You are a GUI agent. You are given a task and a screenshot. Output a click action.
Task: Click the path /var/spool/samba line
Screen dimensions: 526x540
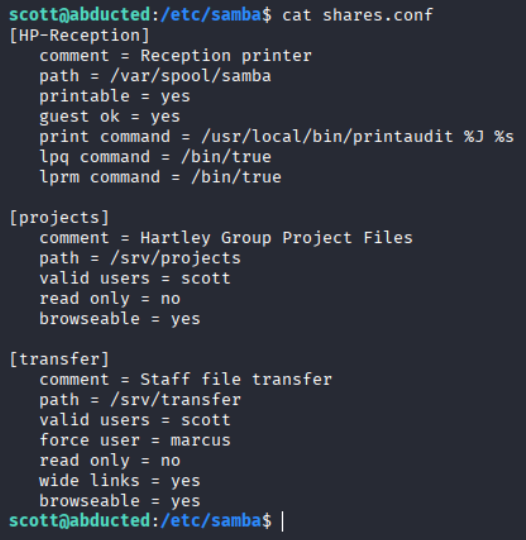pyautogui.click(x=155, y=76)
